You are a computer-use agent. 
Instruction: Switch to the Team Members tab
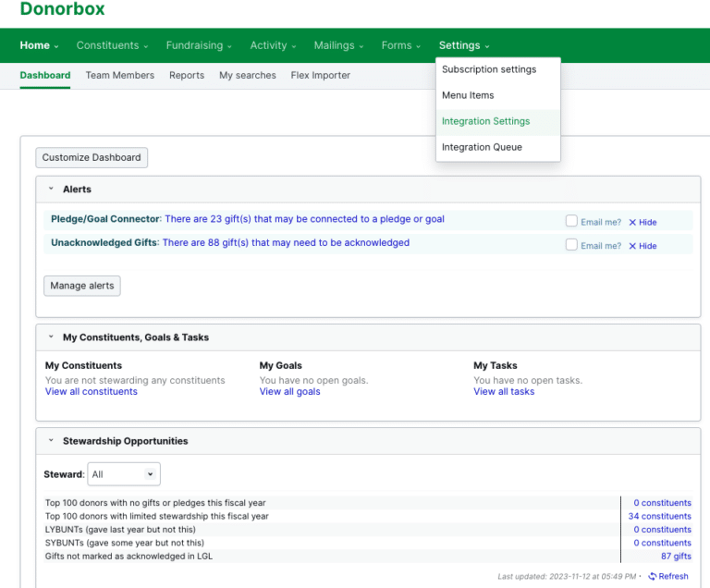[x=120, y=75]
